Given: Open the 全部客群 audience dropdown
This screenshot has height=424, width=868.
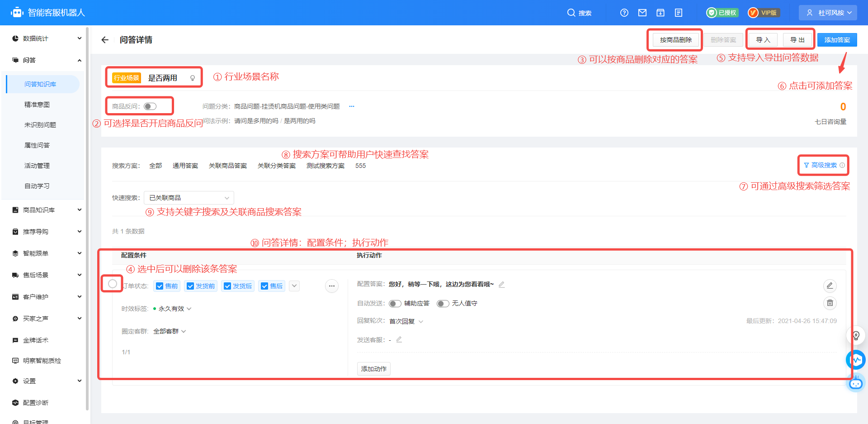Looking at the screenshot, I should 170,331.
